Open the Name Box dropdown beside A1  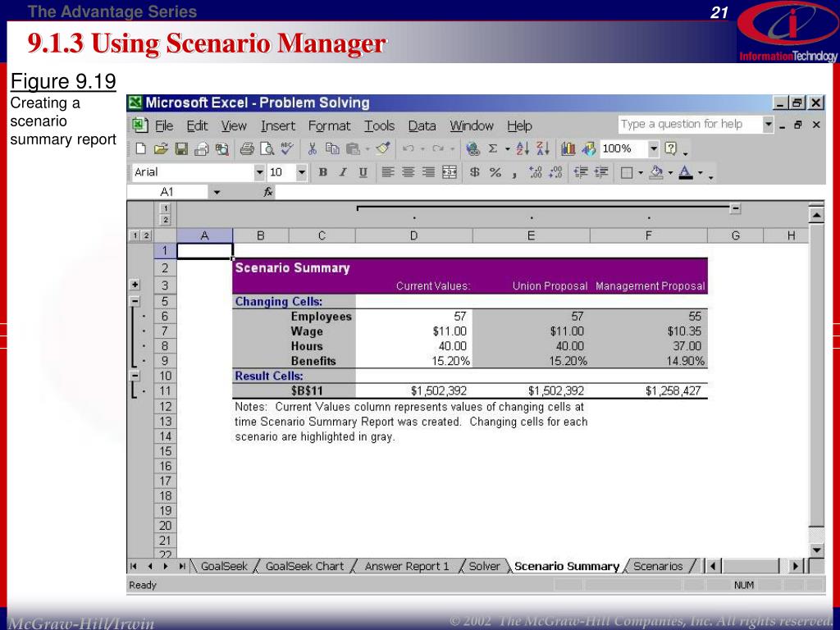(217, 192)
